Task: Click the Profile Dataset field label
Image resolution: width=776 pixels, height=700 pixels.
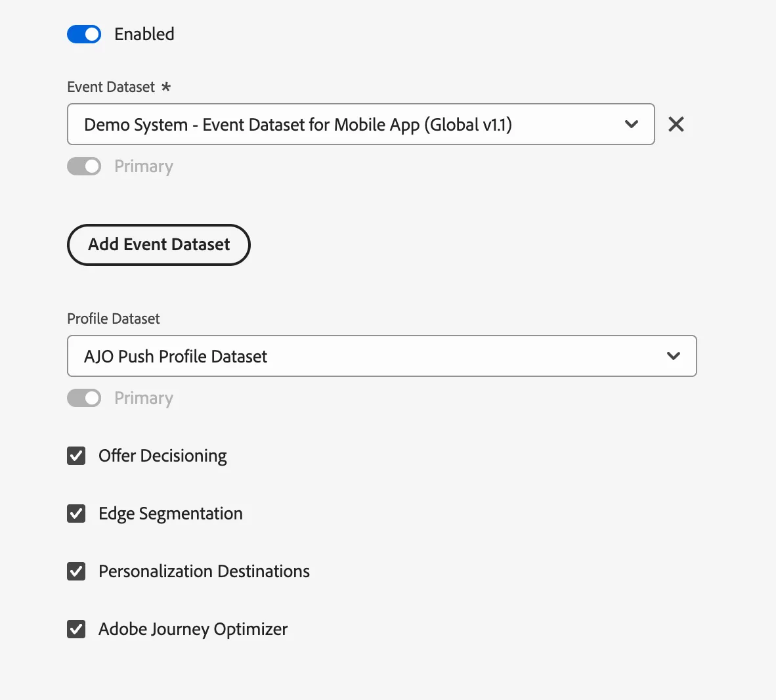Action: tap(114, 319)
